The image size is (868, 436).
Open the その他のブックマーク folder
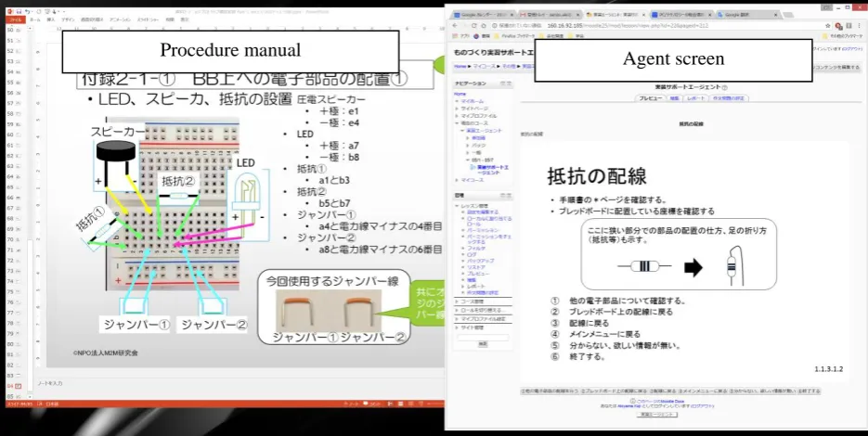point(842,36)
